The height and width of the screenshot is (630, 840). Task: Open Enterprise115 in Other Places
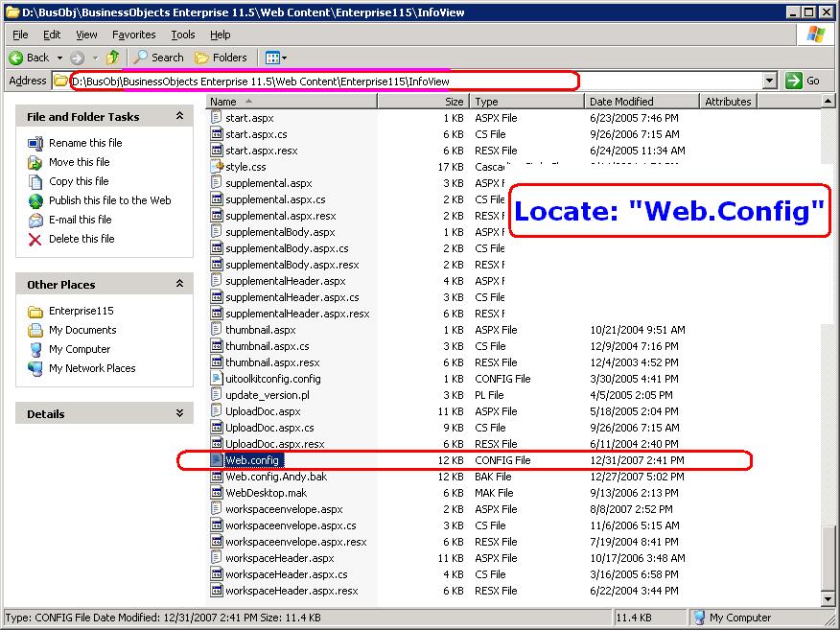click(x=81, y=311)
